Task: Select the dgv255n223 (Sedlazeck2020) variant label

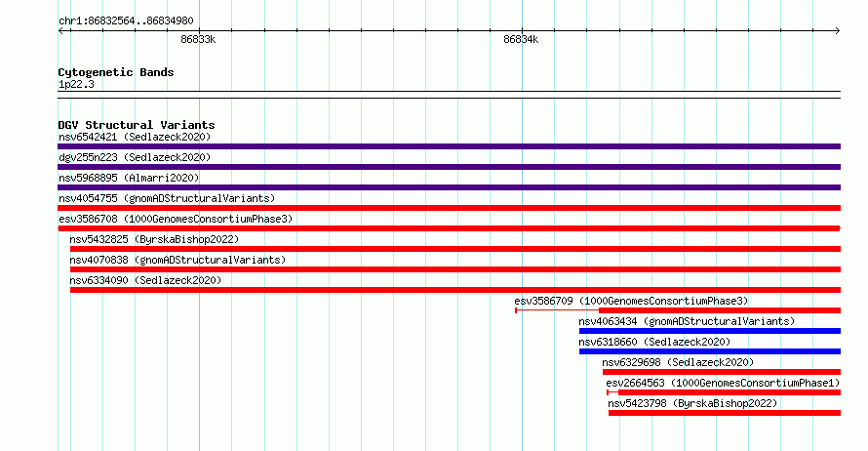Action: click(135, 157)
